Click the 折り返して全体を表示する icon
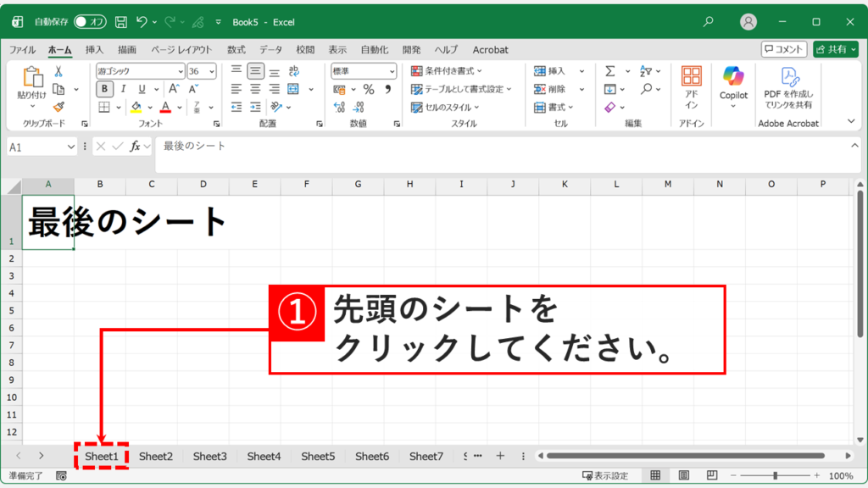 pos(294,71)
